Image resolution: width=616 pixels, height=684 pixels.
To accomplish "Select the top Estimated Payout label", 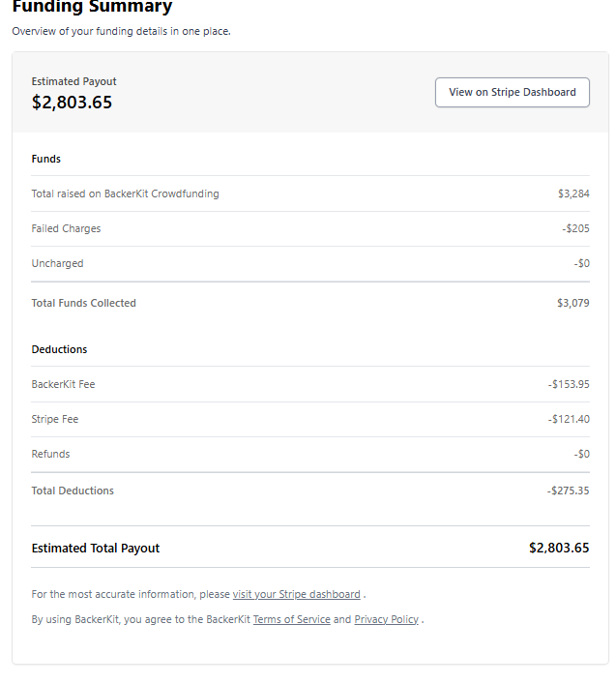I will 73,81.
